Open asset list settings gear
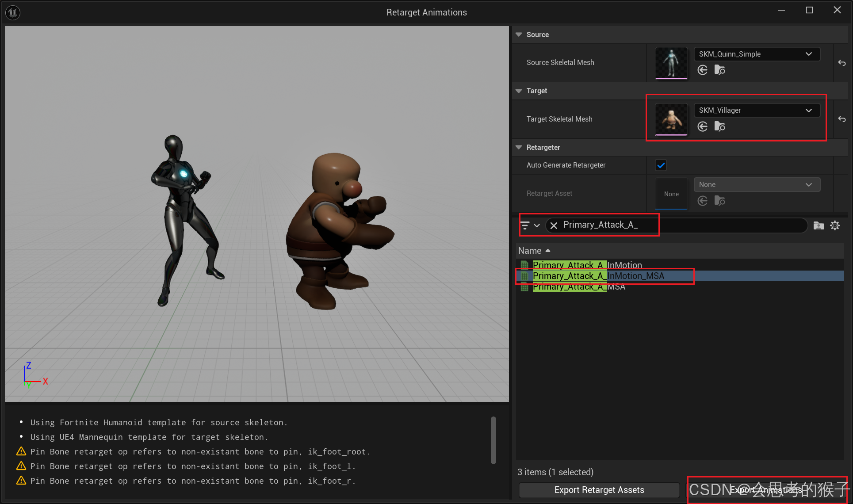Screen dimensions: 853x504 (834, 225)
